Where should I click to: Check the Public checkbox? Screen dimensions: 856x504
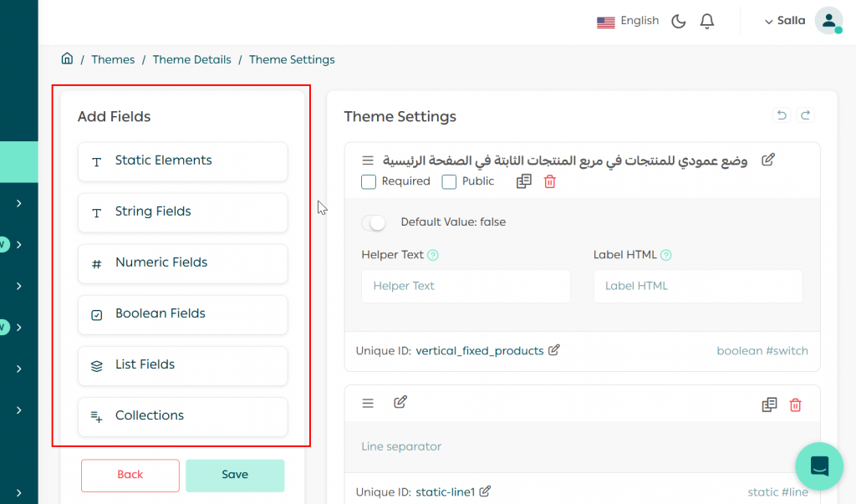[449, 181]
